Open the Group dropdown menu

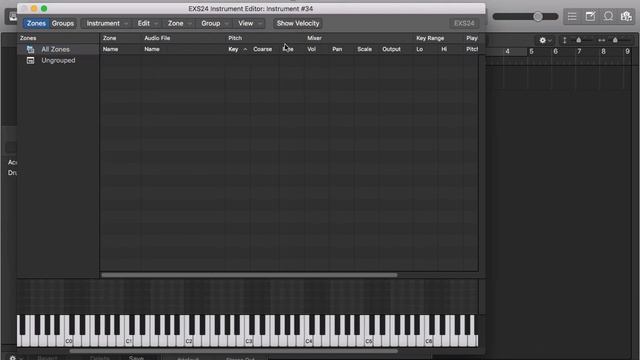tap(214, 23)
